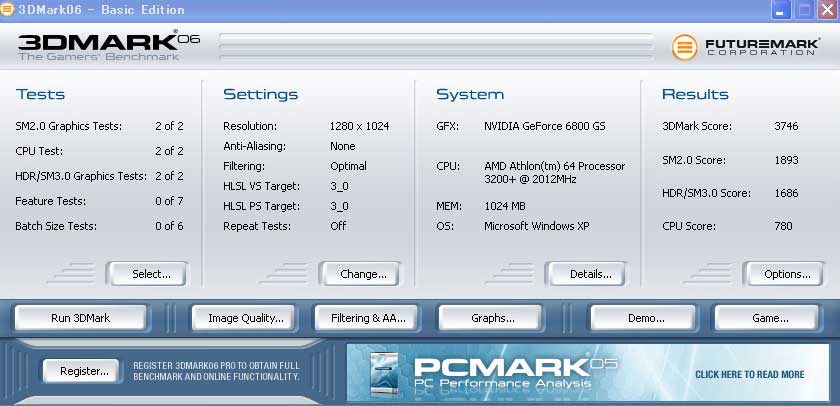The height and width of the screenshot is (406, 840).
Task: Click the 3DMark06 title bar icon
Action: point(6,10)
